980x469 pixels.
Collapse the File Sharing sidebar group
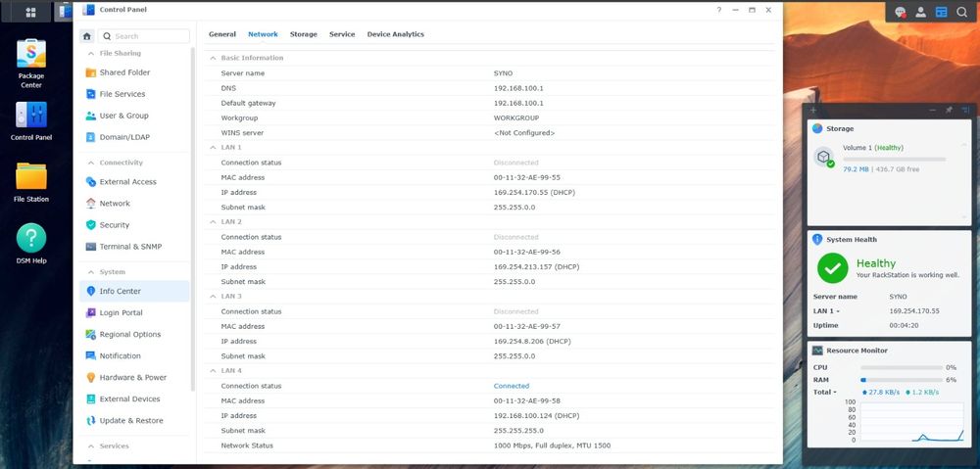90,54
